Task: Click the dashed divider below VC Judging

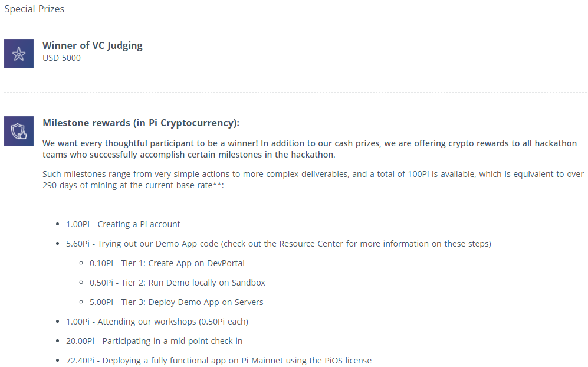Action: click(x=295, y=92)
